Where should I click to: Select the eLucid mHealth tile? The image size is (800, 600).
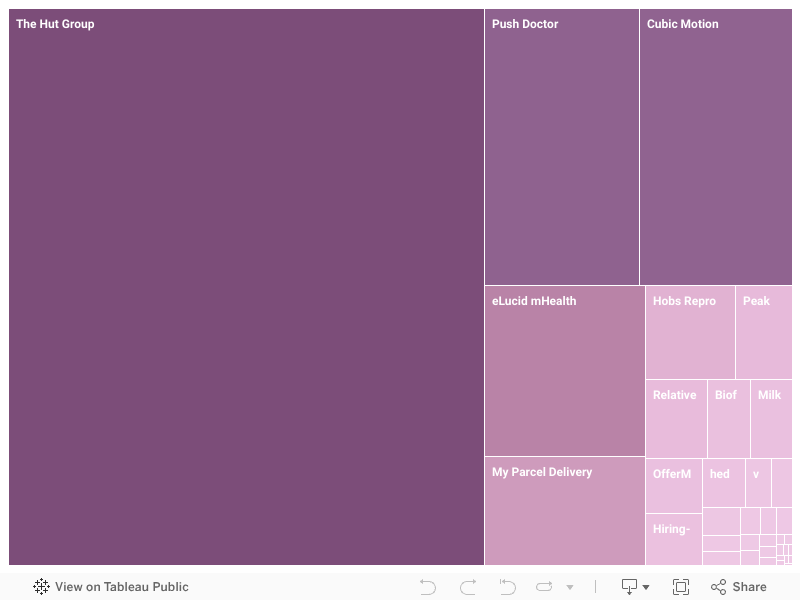(x=565, y=371)
